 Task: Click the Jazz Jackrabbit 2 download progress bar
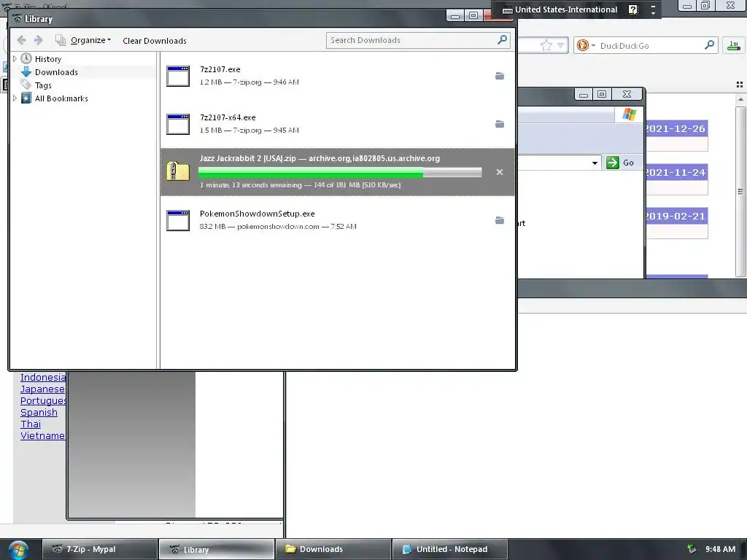pyautogui.click(x=340, y=172)
